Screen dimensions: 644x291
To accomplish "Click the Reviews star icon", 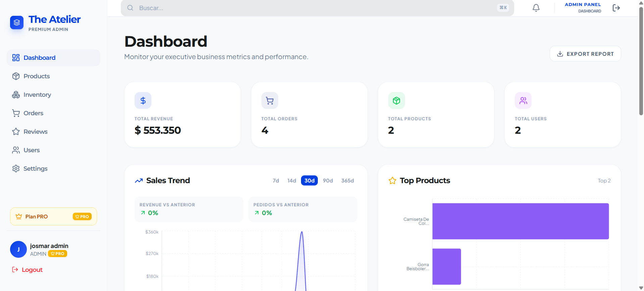I will [16, 132].
